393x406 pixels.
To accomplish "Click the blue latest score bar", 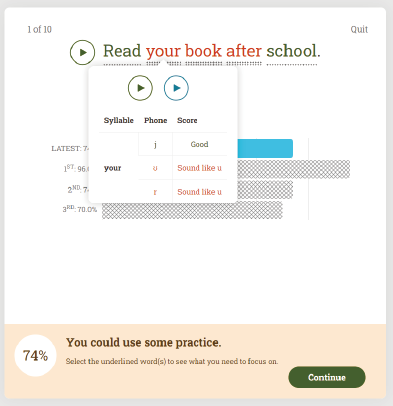I will click(x=265, y=148).
